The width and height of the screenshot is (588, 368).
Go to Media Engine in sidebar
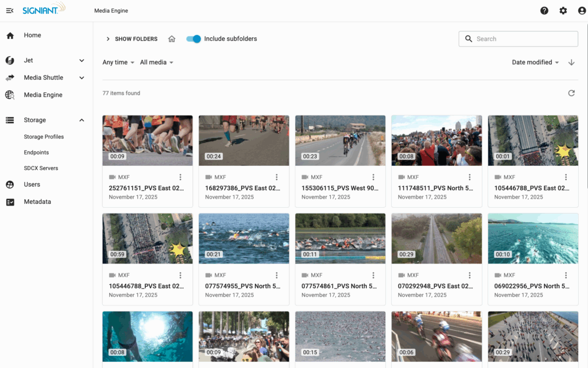43,95
